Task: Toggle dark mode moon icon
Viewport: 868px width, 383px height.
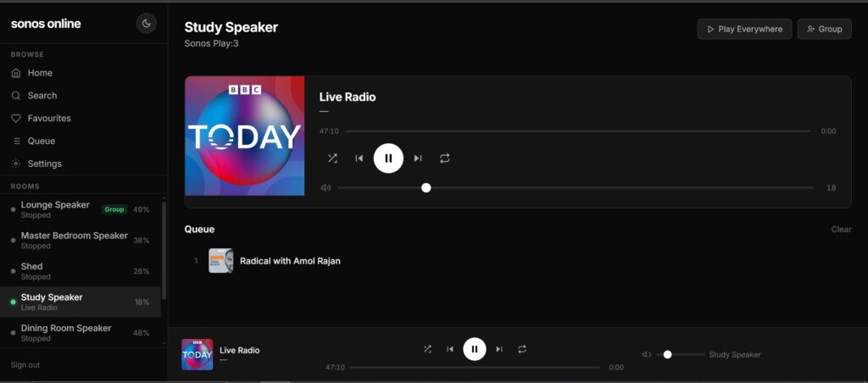Action: click(146, 23)
